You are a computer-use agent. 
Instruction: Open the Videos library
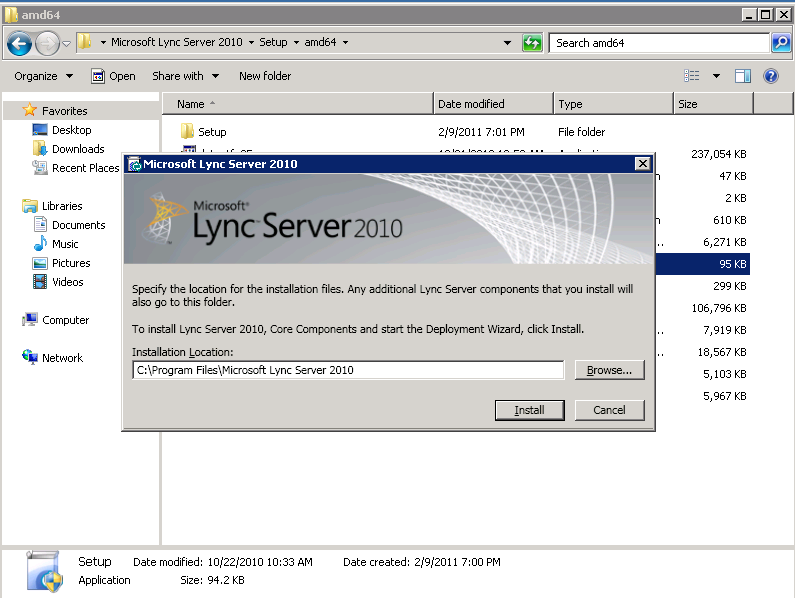pyautogui.click(x=58, y=282)
